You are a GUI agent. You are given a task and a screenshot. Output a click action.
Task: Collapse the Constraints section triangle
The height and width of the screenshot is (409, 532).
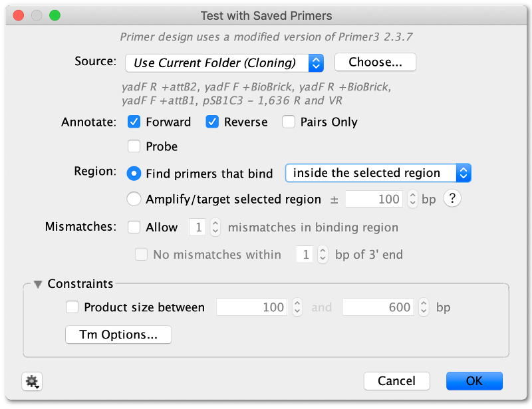coord(38,284)
